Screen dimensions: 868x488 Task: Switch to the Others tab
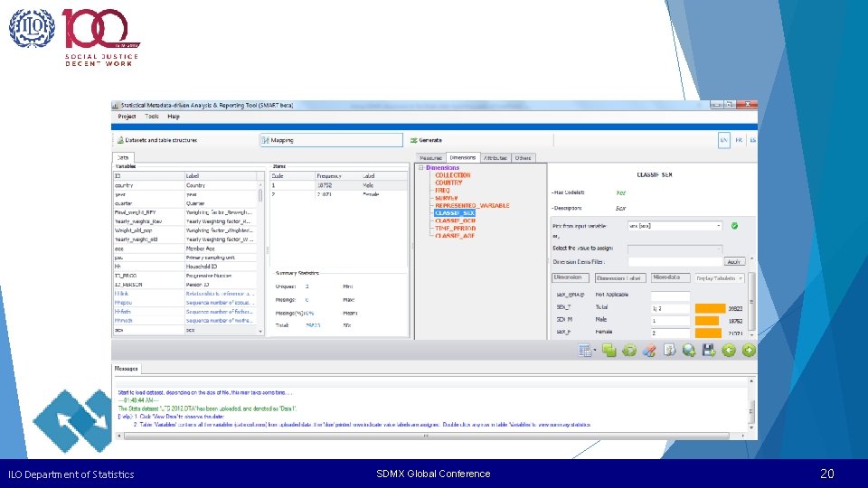pos(524,158)
